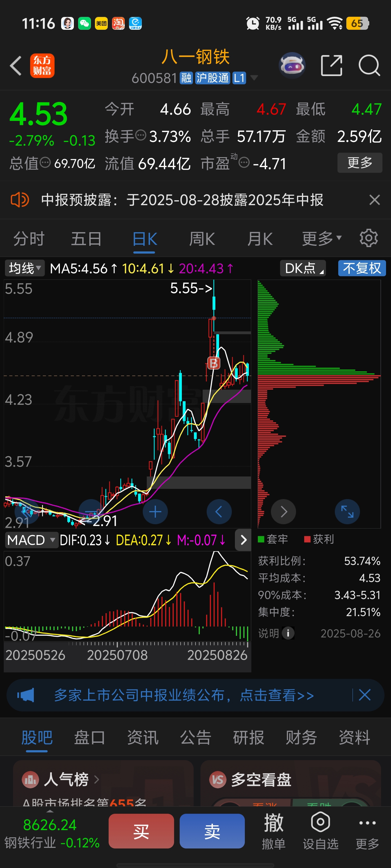Tap the blue 卖 sell button
Screen dimensions: 391x868
pyautogui.click(x=212, y=831)
